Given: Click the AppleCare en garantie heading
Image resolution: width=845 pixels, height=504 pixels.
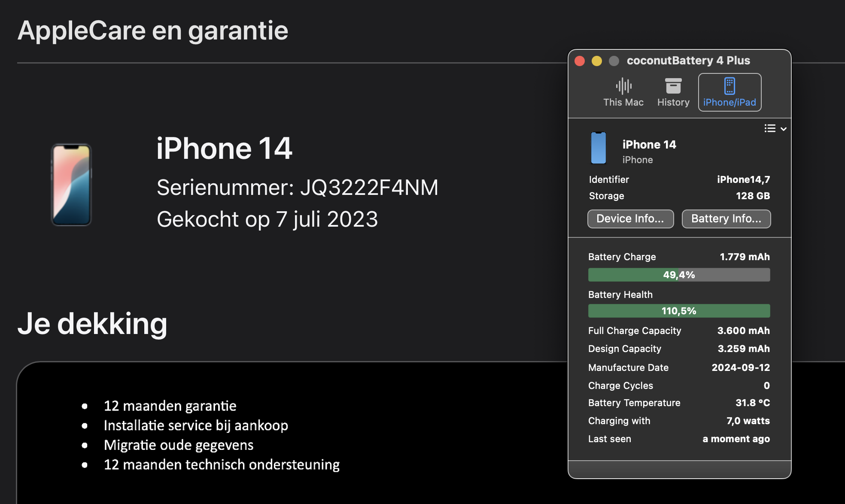Looking at the screenshot, I should pos(153,31).
